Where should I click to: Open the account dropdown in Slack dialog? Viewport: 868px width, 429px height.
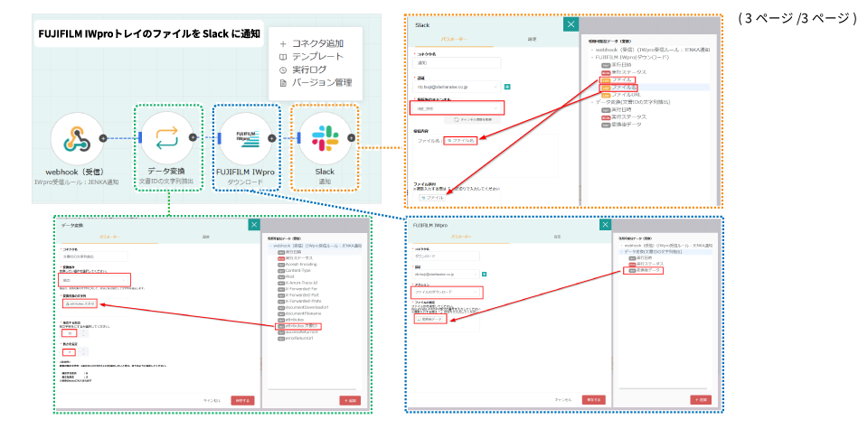[x=457, y=87]
